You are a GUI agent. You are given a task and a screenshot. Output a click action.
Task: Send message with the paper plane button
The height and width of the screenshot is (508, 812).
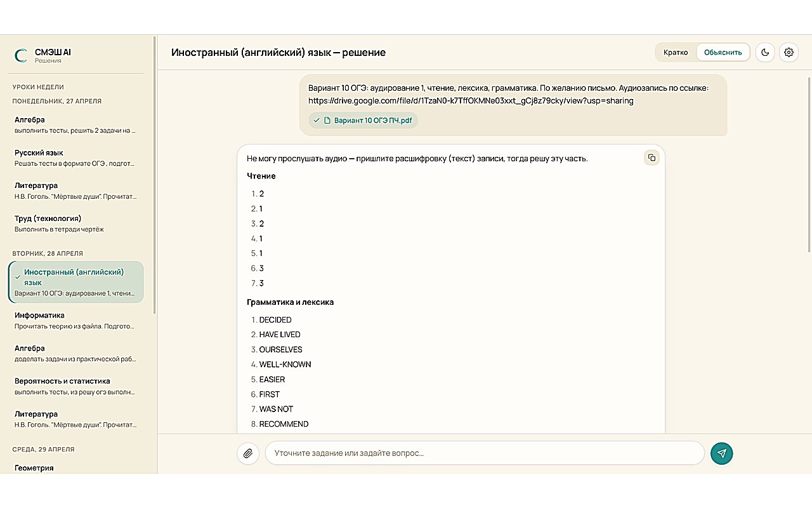click(721, 453)
